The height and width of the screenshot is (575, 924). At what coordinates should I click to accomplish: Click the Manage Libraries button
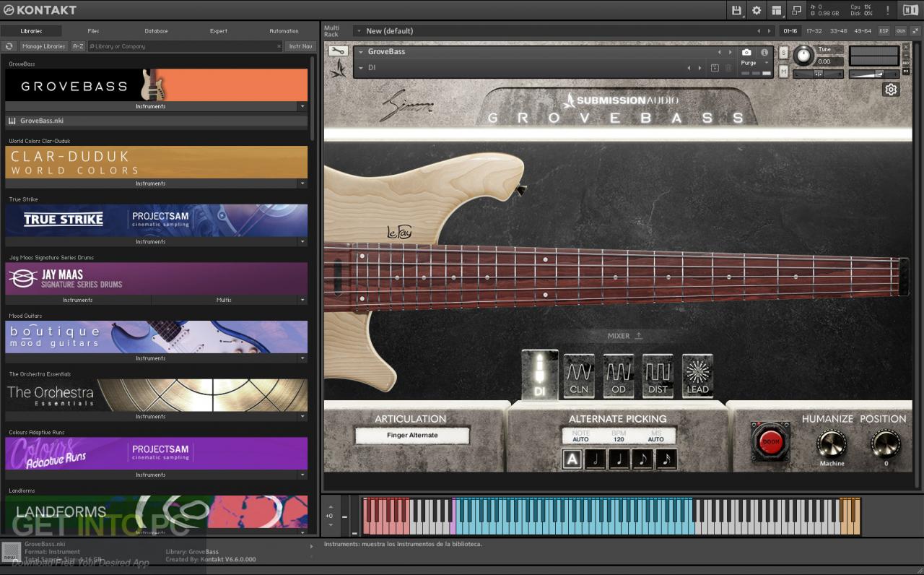tap(44, 46)
